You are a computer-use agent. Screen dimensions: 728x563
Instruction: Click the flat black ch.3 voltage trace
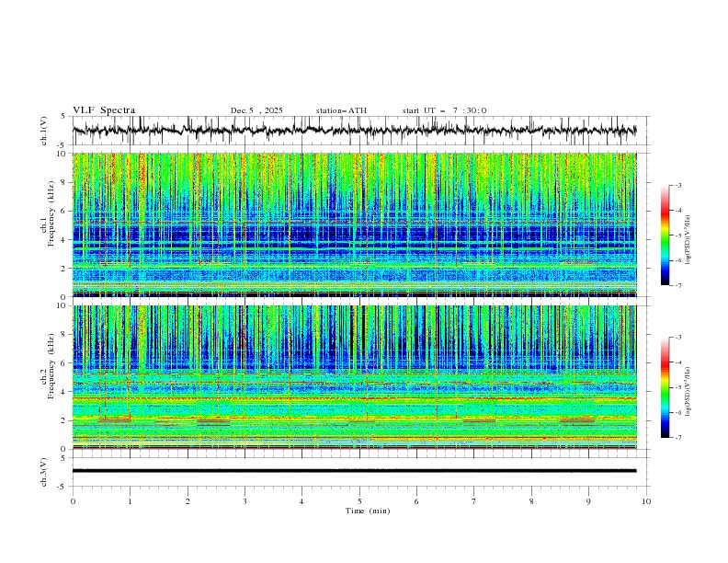click(354, 471)
